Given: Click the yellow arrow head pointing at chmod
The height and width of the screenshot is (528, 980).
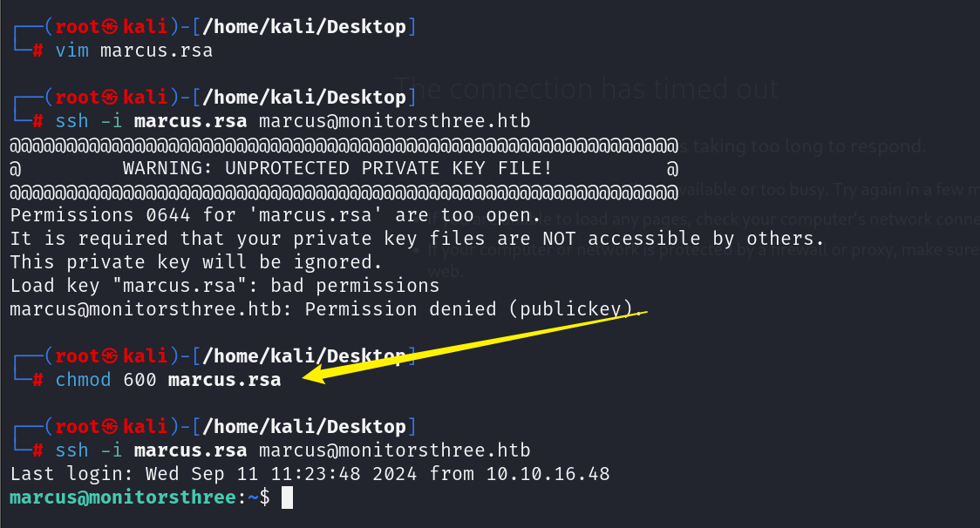Looking at the screenshot, I should click(315, 375).
